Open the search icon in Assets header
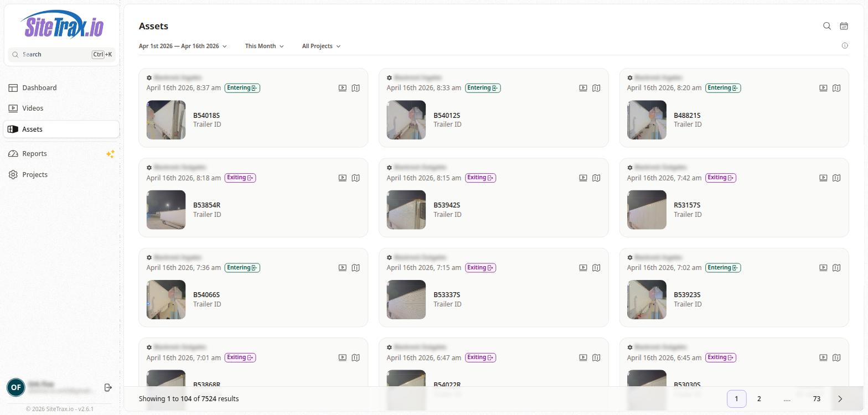Image resolution: width=868 pixels, height=415 pixels. pyautogui.click(x=827, y=26)
